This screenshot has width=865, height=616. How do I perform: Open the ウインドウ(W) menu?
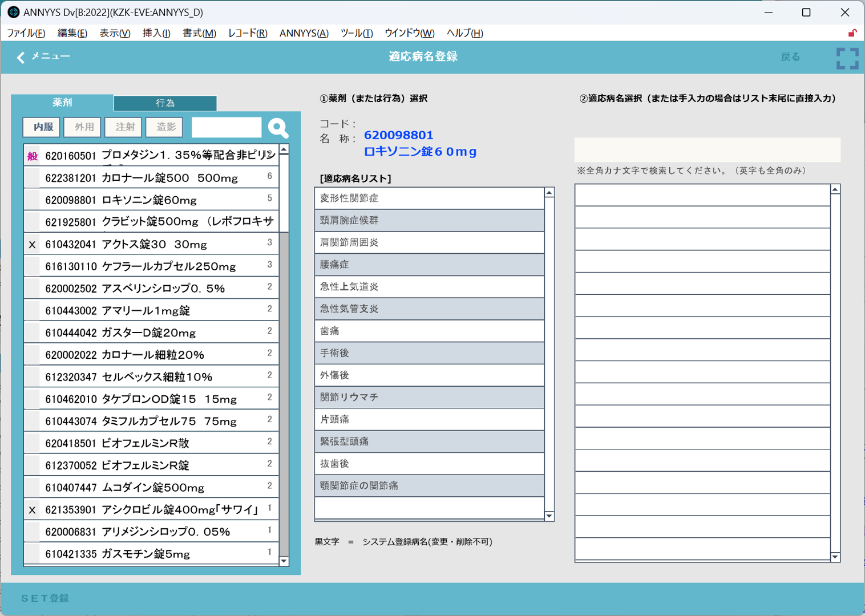point(410,33)
